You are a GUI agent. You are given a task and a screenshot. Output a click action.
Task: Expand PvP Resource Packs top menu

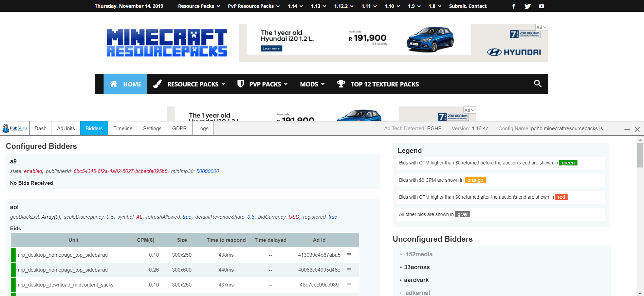point(254,6)
